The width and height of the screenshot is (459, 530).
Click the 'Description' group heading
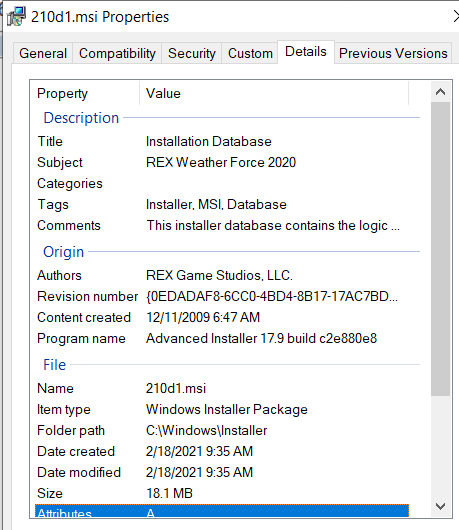[x=81, y=118]
